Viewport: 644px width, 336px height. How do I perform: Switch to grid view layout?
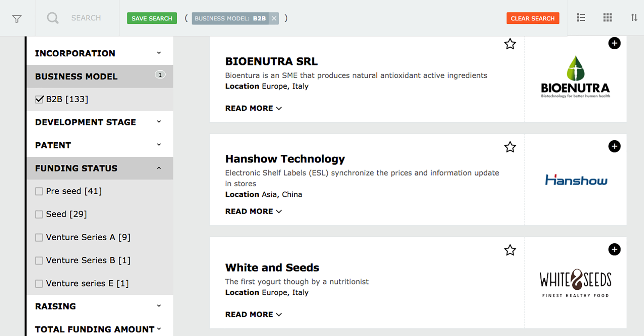pyautogui.click(x=607, y=17)
